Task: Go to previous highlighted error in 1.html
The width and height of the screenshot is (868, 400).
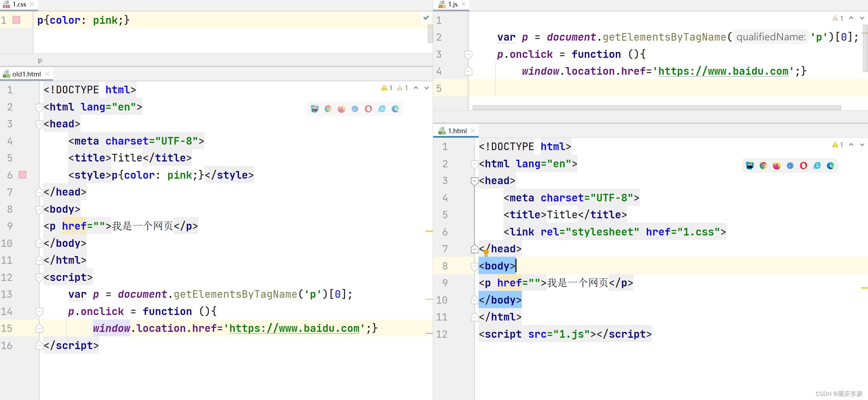Action: click(x=851, y=145)
